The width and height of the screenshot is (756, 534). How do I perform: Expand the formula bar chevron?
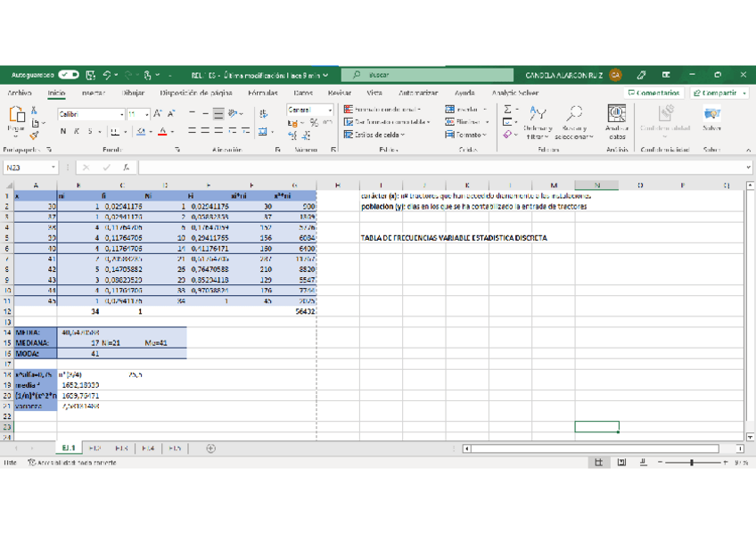coord(748,168)
